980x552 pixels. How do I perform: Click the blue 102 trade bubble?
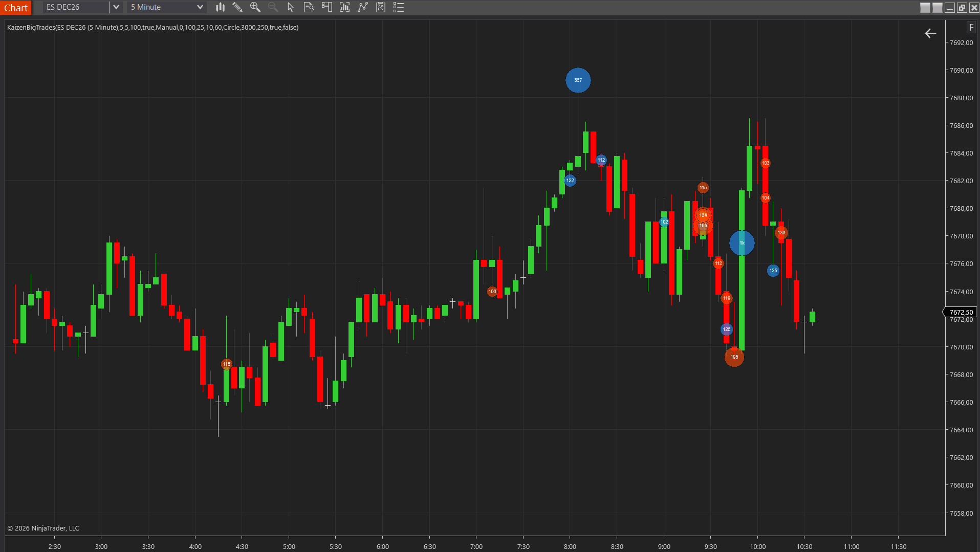[664, 222]
